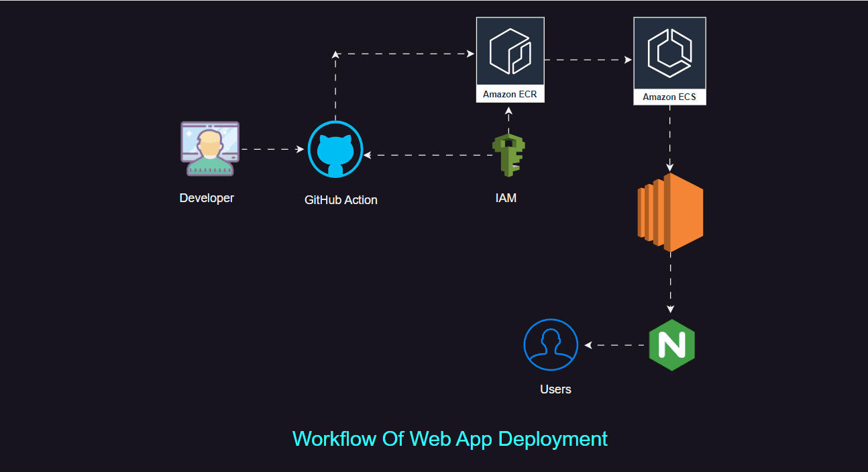Click the dashed arrow from NGINX to Users
868x472 pixels.
point(616,345)
